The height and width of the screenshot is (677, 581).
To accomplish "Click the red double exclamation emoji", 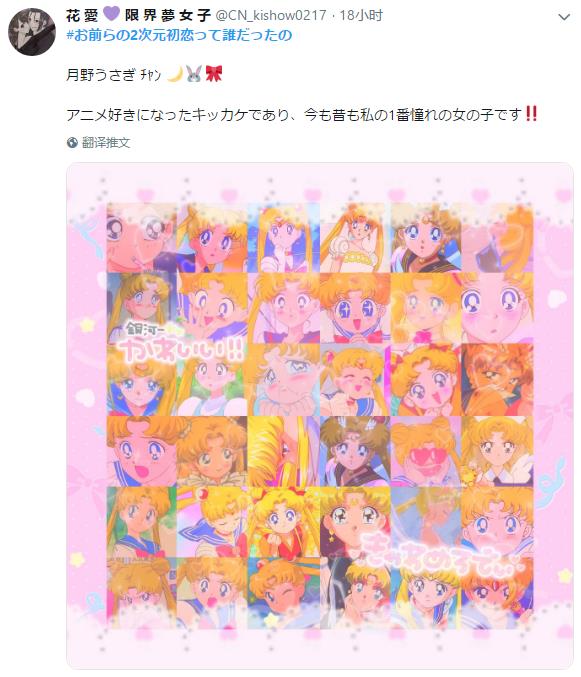I will [x=532, y=114].
